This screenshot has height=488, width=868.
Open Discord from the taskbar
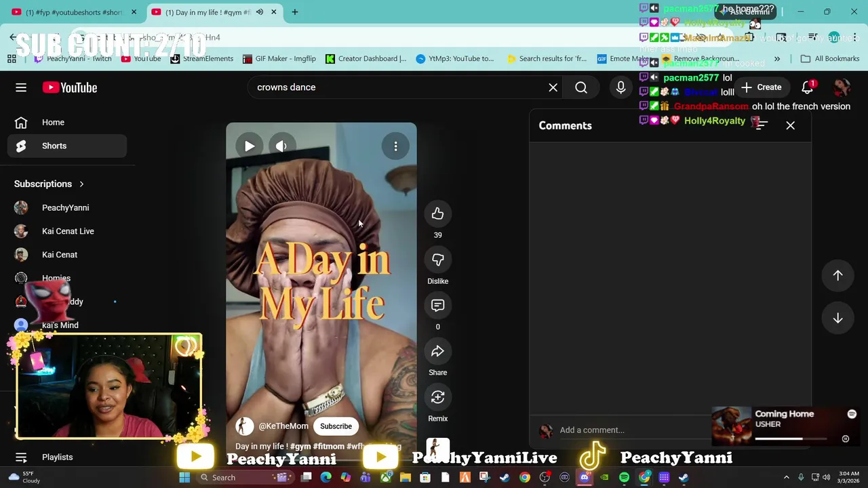click(585, 478)
